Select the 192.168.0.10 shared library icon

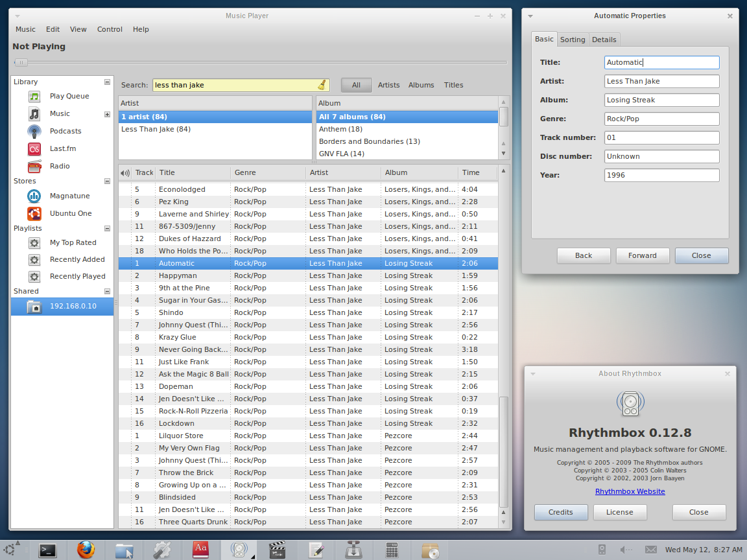tap(34, 307)
